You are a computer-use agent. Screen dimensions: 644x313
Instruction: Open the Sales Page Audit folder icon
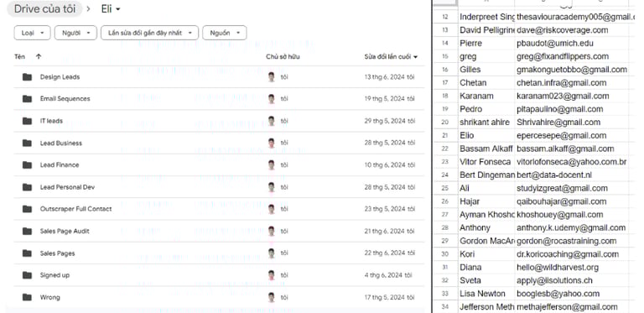point(27,231)
